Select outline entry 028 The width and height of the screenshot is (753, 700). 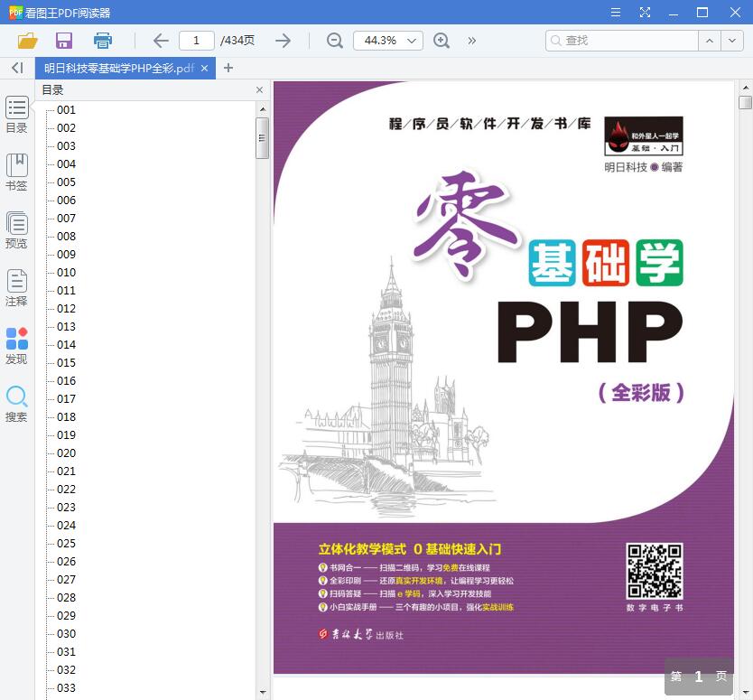click(66, 598)
